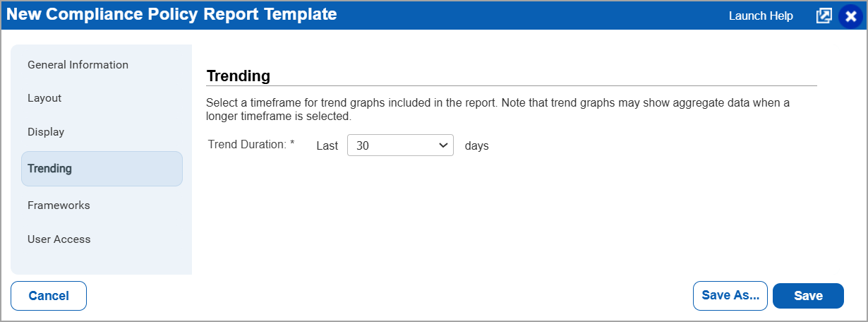Close the report template dialog

pyautogui.click(x=851, y=16)
